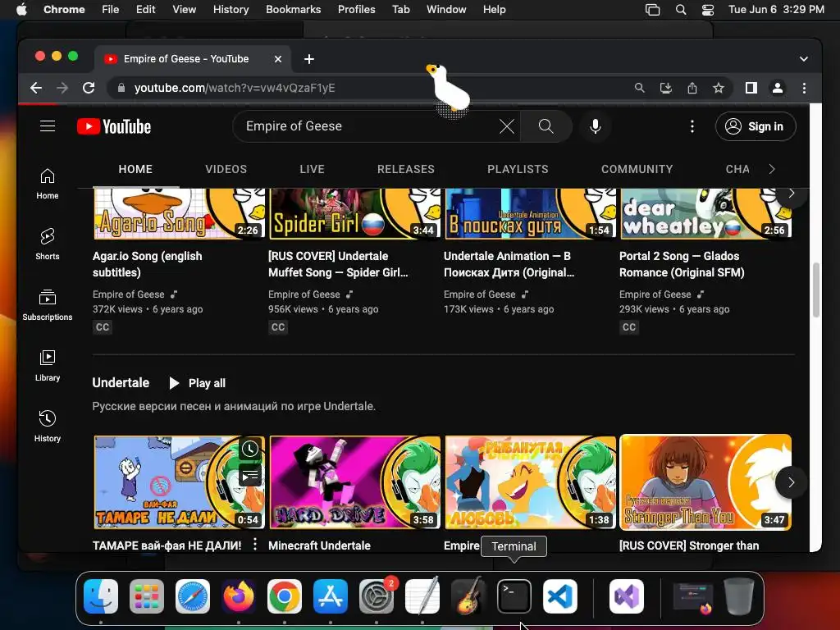Click Watch Later clock on ТАМАРЕ thumbnail
Screen dimensions: 840x630
(x=249, y=449)
